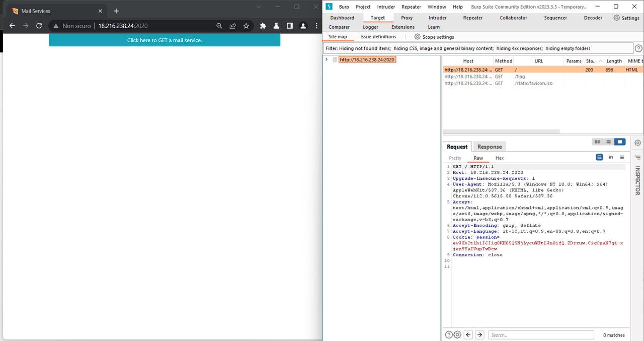
Task: Open the Chrome profile avatar
Action: [x=303, y=26]
